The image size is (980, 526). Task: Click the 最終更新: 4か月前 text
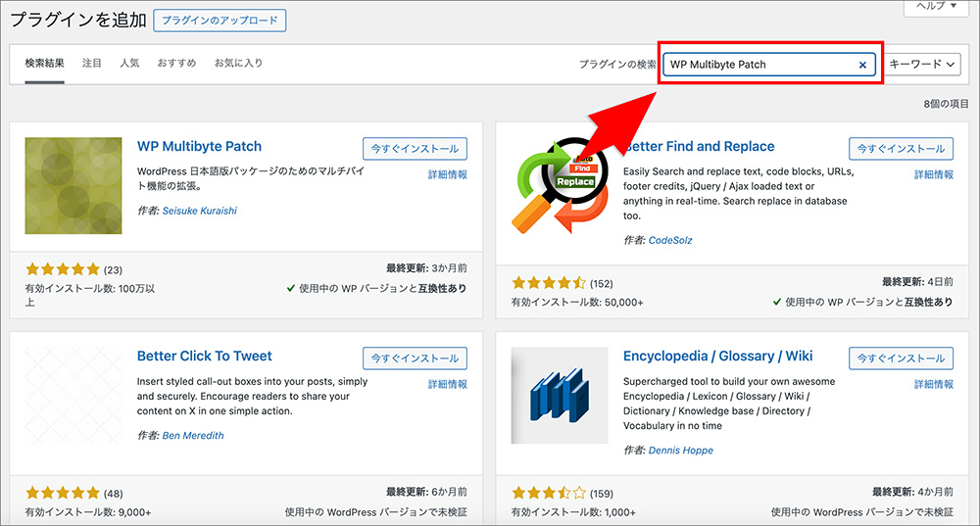pyautogui.click(x=912, y=493)
